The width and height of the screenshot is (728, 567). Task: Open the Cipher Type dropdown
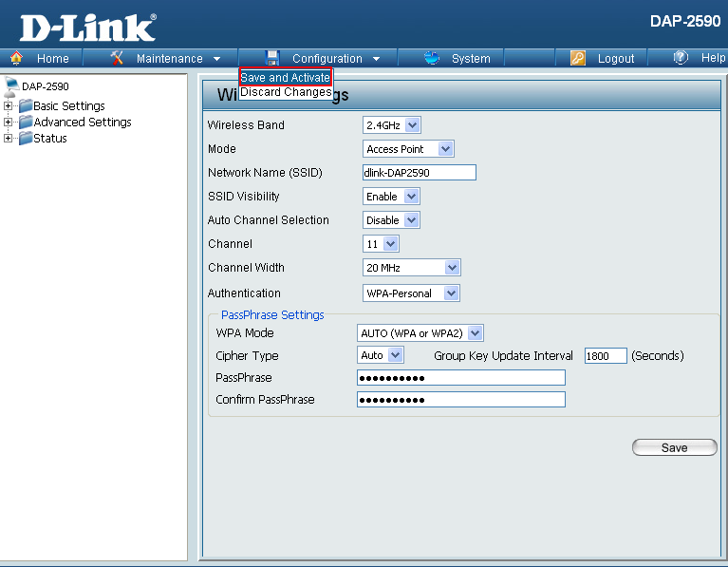pos(381,355)
